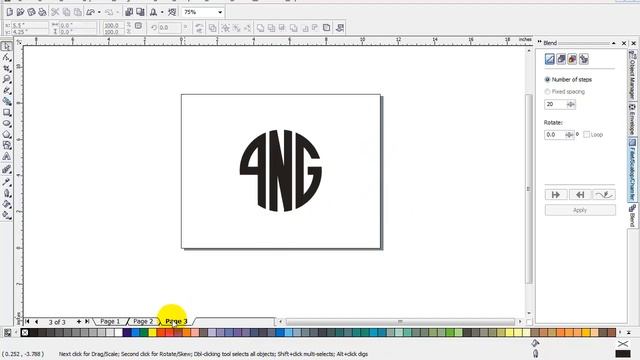Open the Object Manager docker tab

[632, 75]
